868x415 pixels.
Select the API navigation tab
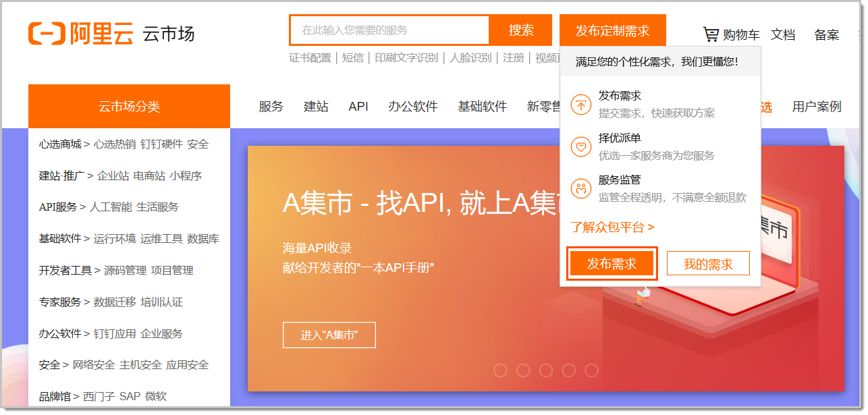pyautogui.click(x=358, y=107)
